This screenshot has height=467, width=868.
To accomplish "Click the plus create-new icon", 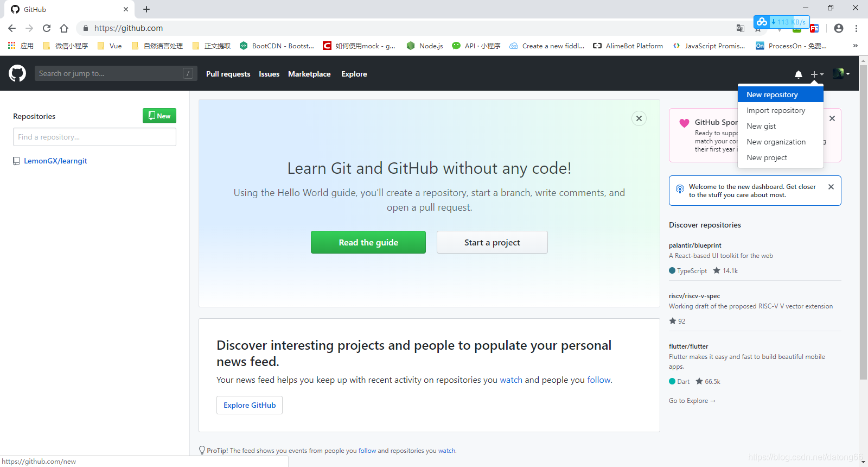I will click(817, 74).
